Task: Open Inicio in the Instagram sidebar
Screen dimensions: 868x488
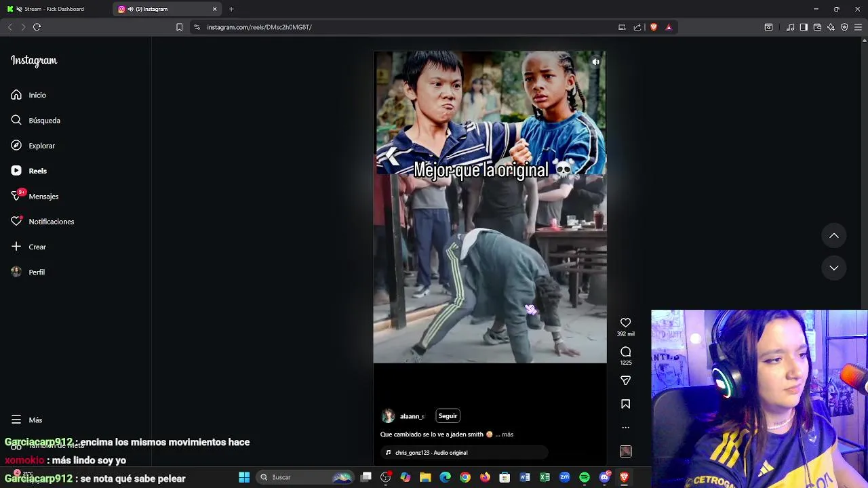Action: (x=28, y=95)
